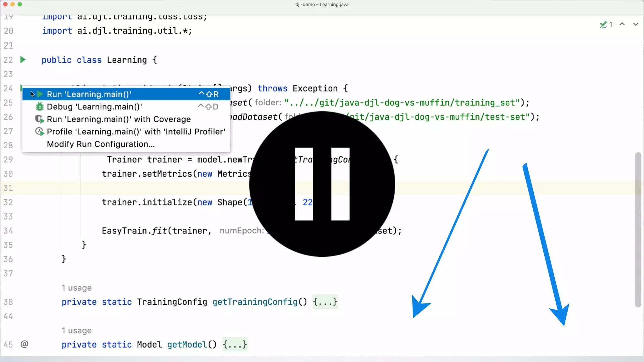Click EasyTrain.fit call on line 34

[134, 231]
